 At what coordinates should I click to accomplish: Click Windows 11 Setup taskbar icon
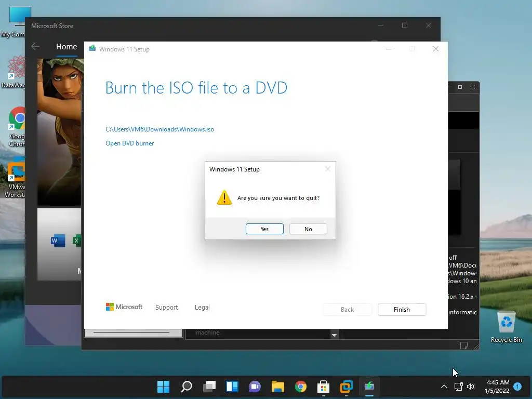(369, 387)
